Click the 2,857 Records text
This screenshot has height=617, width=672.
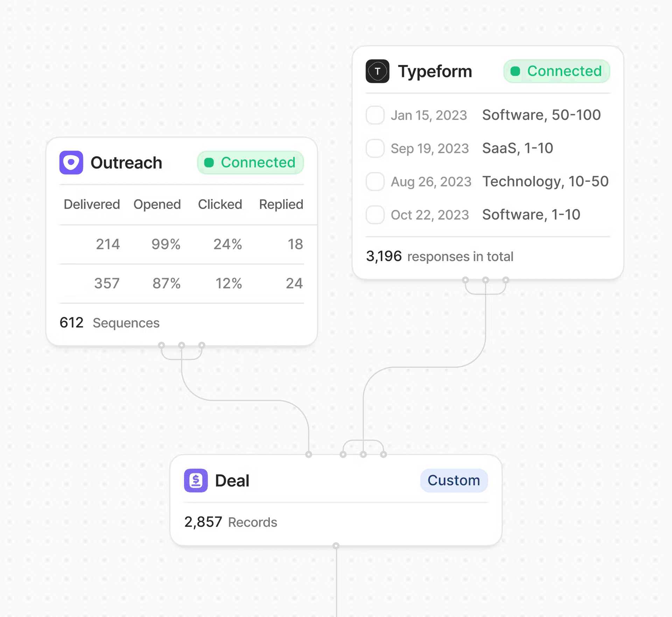point(231,522)
